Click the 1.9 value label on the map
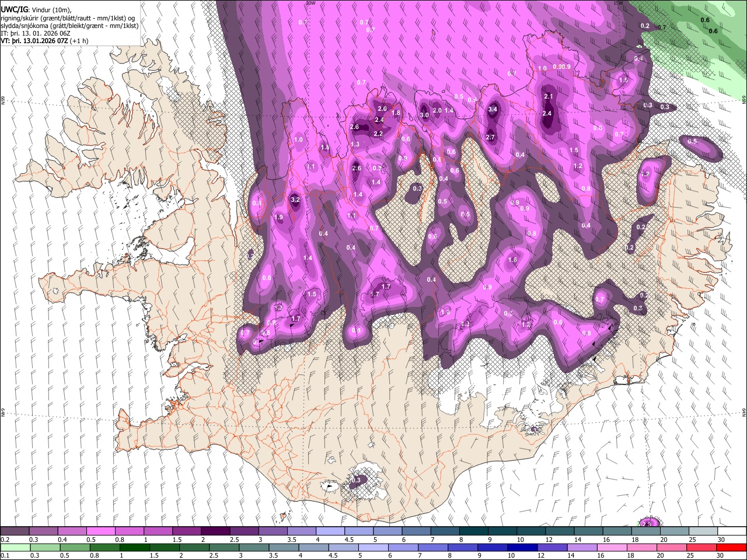Image resolution: width=747 pixels, height=560 pixels. click(x=278, y=217)
